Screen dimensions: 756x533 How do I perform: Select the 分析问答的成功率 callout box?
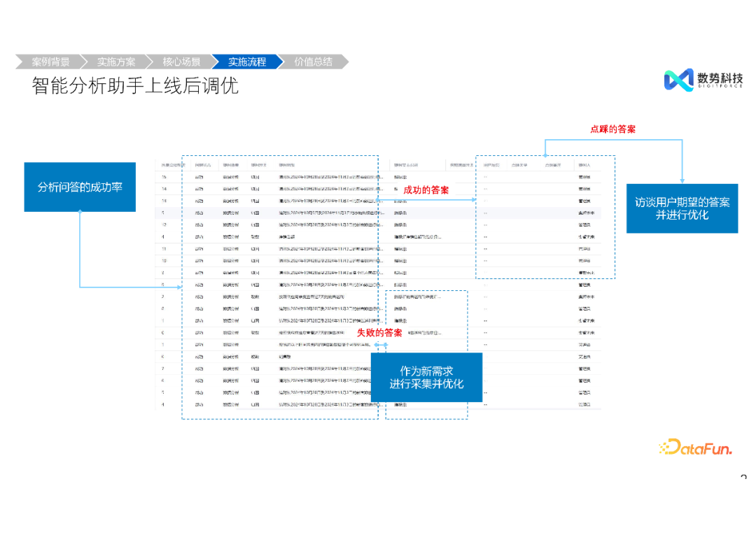[80, 187]
